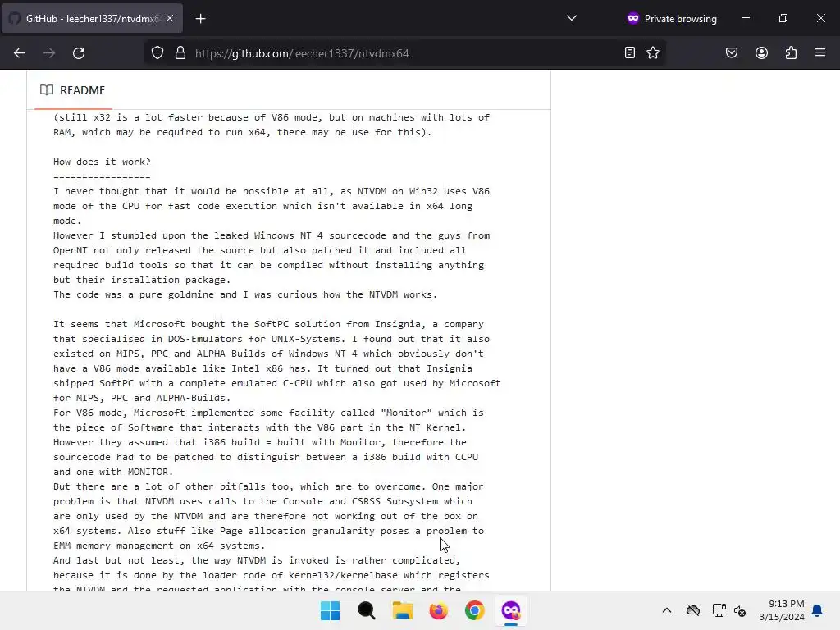Show hidden system tray icons
This screenshot has height=630, width=840.
(x=667, y=610)
